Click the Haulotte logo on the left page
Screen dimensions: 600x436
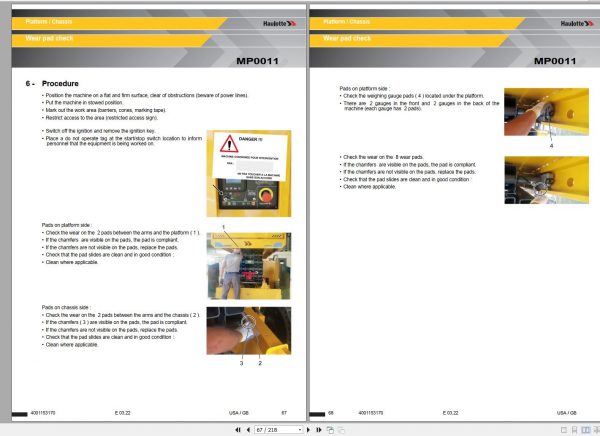280,23
